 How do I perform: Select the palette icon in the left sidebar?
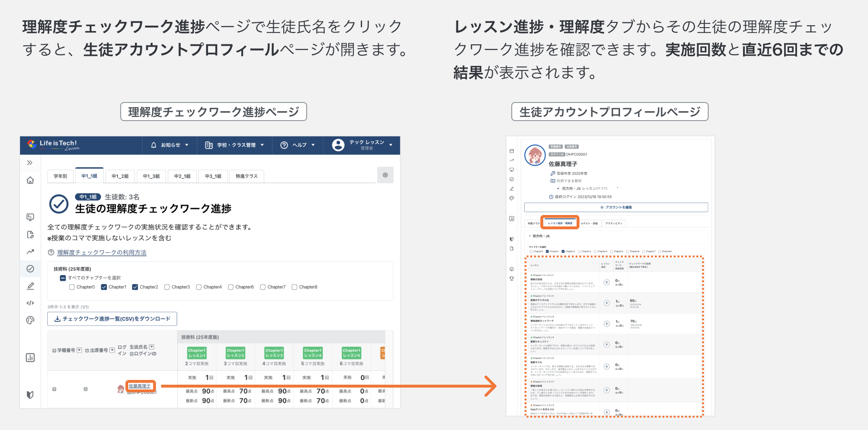click(x=31, y=320)
